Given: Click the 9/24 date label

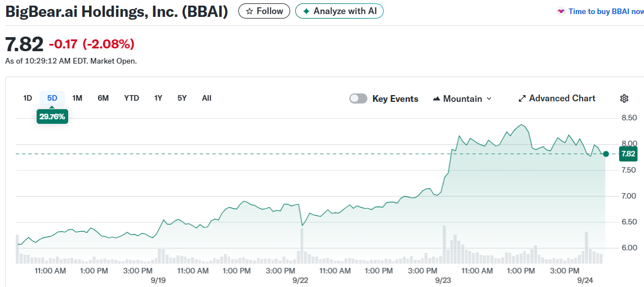Looking at the screenshot, I should coord(585,281).
